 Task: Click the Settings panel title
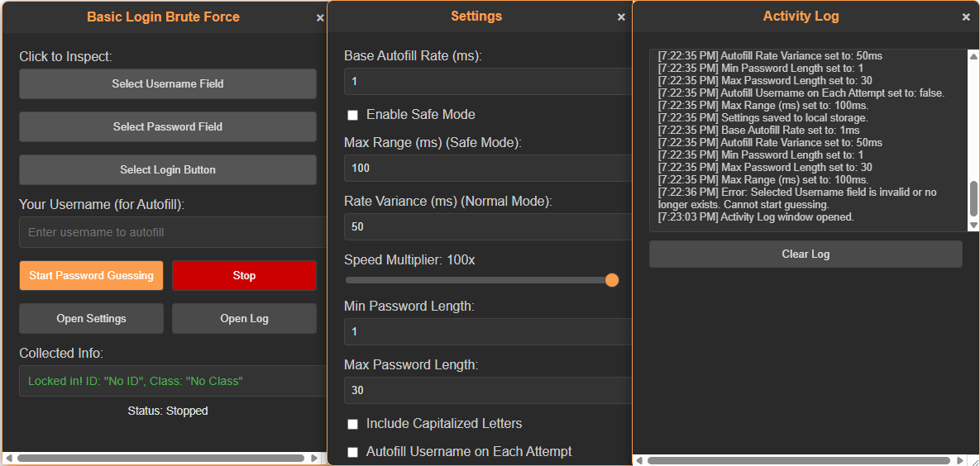(x=476, y=17)
